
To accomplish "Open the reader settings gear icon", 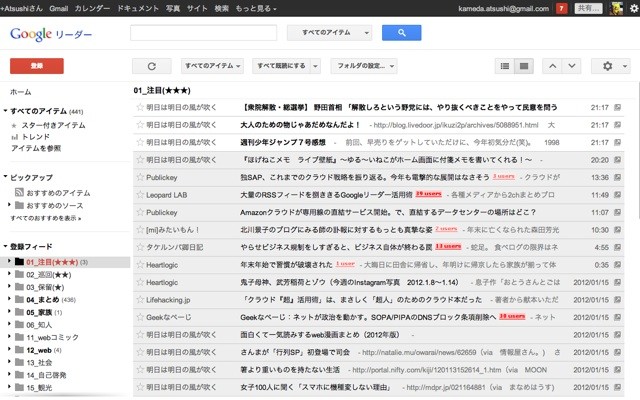I will 607,66.
